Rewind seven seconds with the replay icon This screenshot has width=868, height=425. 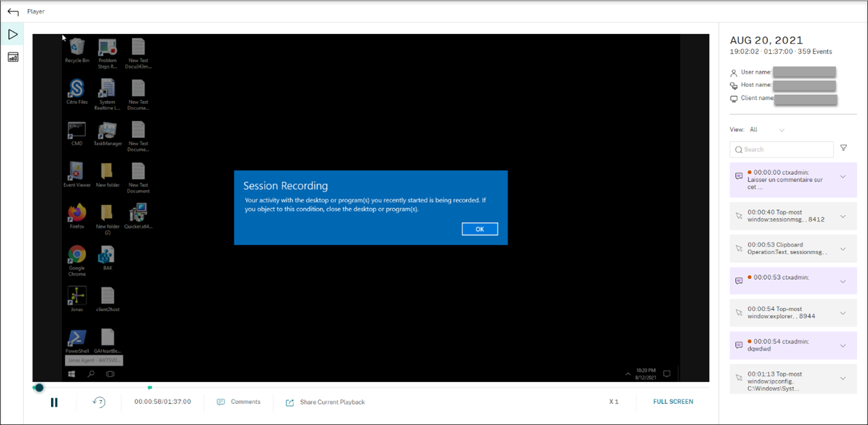99,402
